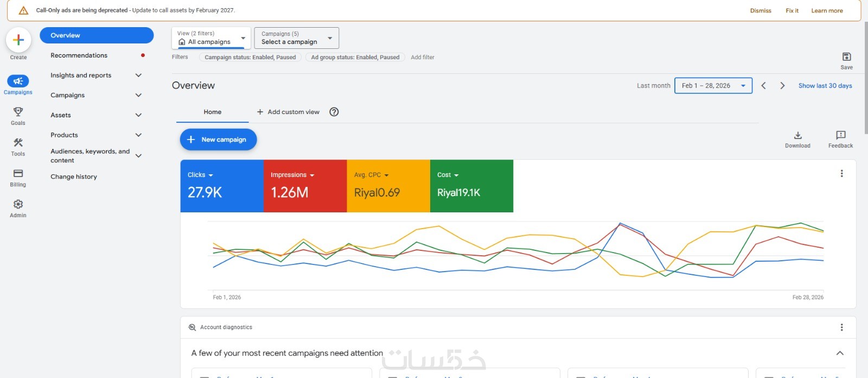Switch to the Home tab
The height and width of the screenshot is (378, 868).
click(213, 112)
